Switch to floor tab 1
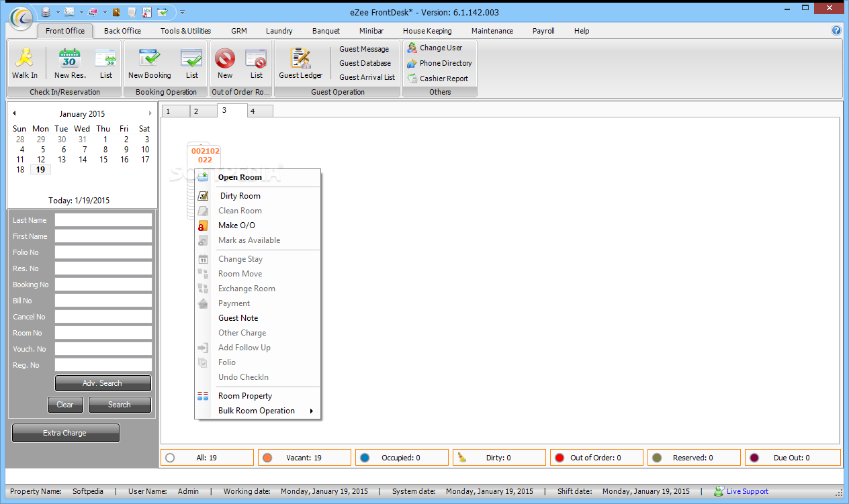This screenshot has height=504, width=849. coord(176,111)
